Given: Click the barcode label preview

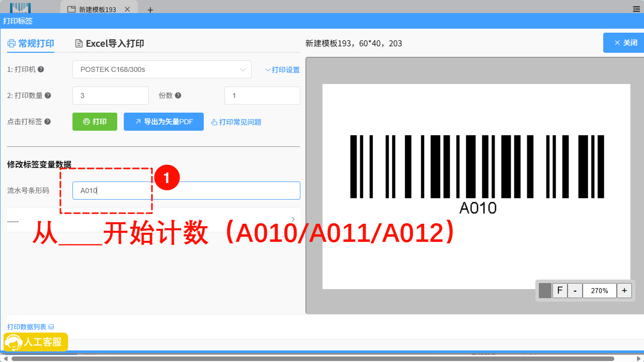Looking at the screenshot, I should 476,187.
